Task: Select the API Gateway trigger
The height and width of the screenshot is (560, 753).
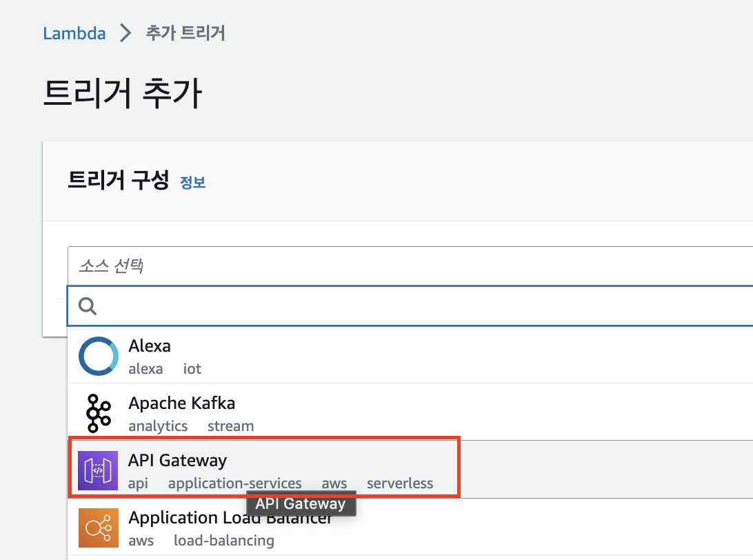Action: pyautogui.click(x=410, y=469)
